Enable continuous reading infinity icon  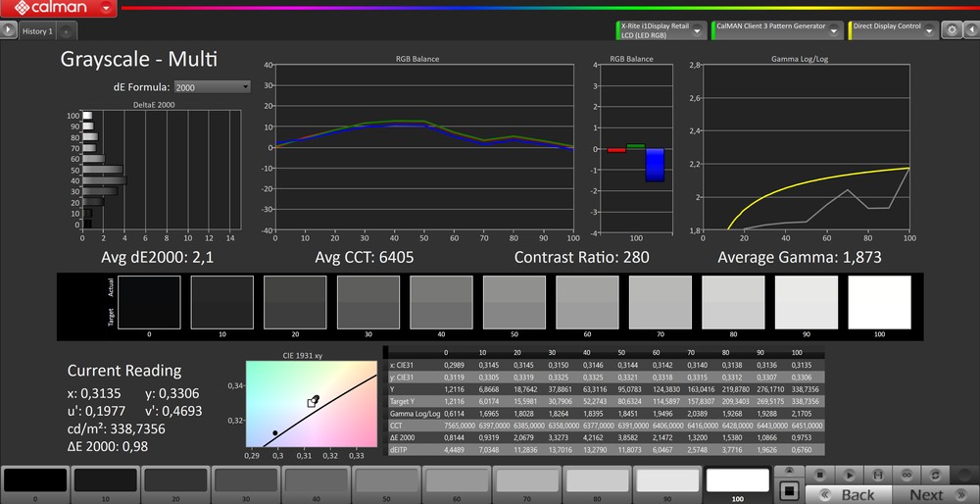click(x=907, y=475)
